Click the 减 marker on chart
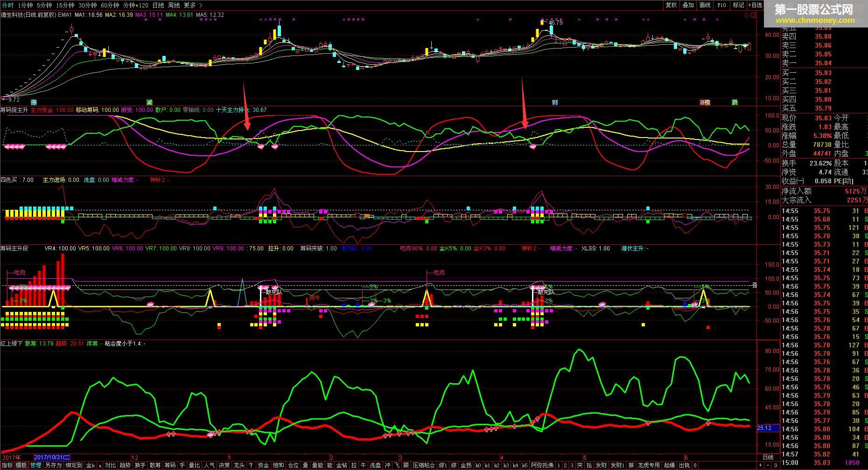The width and height of the screenshot is (868, 470). (x=149, y=102)
